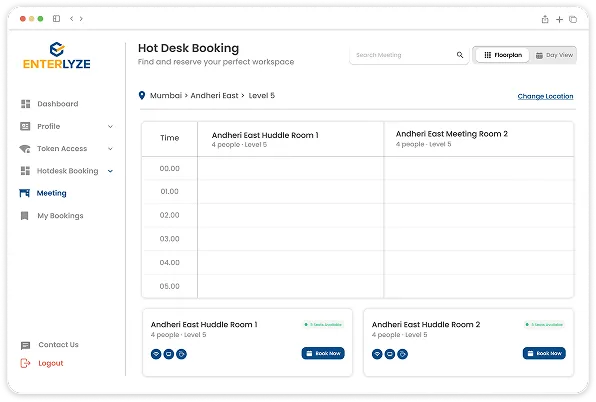Toggle the browser sidebar icon

(56, 18)
